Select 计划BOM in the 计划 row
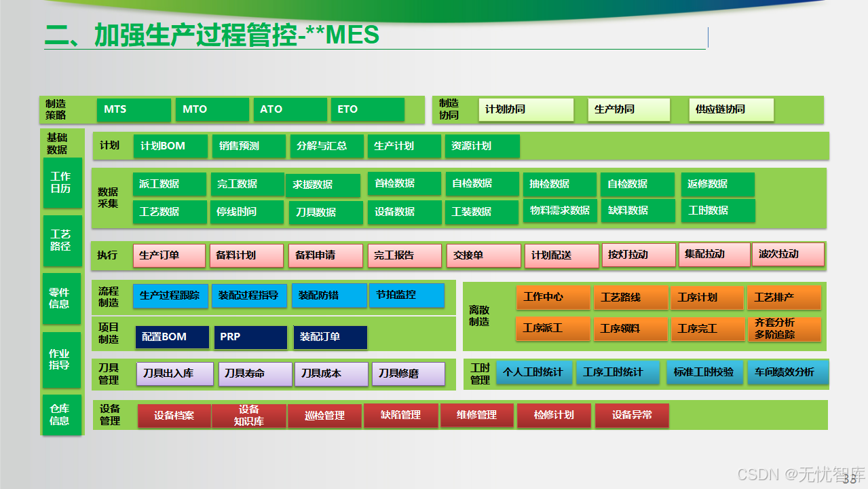Image resolution: width=868 pixels, height=489 pixels. pos(170,146)
